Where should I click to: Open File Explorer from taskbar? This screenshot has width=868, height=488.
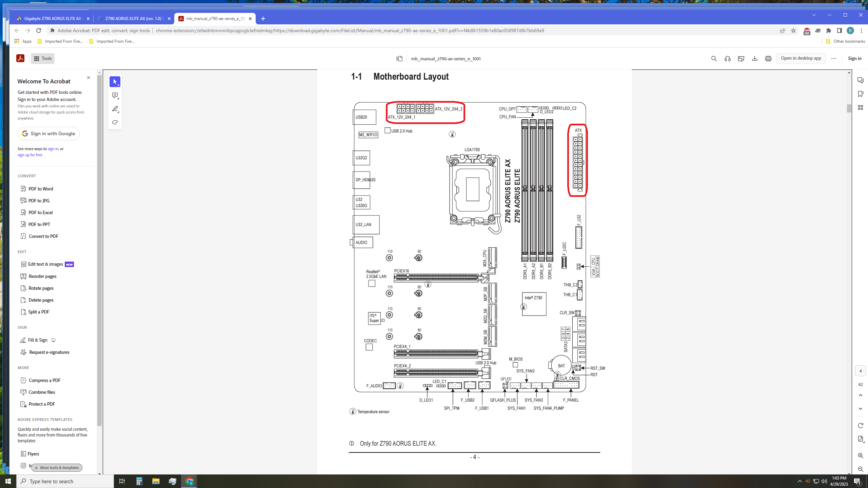tap(156, 481)
